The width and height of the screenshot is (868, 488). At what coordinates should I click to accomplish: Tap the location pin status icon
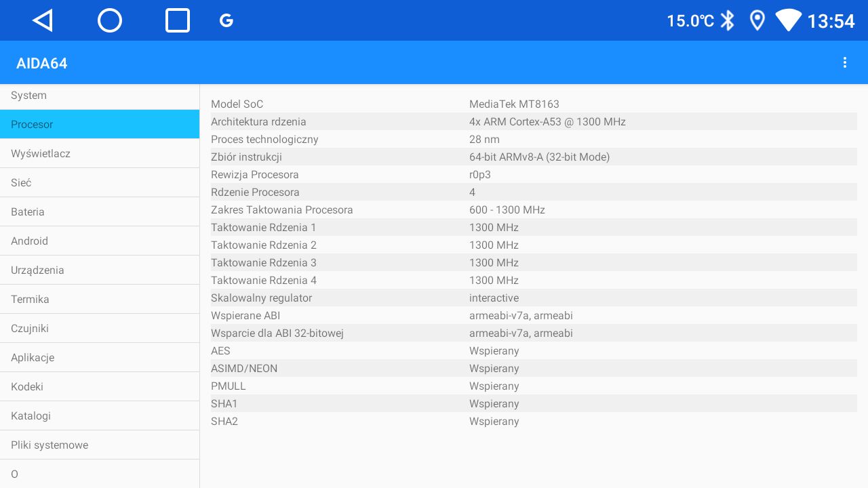click(x=757, y=20)
